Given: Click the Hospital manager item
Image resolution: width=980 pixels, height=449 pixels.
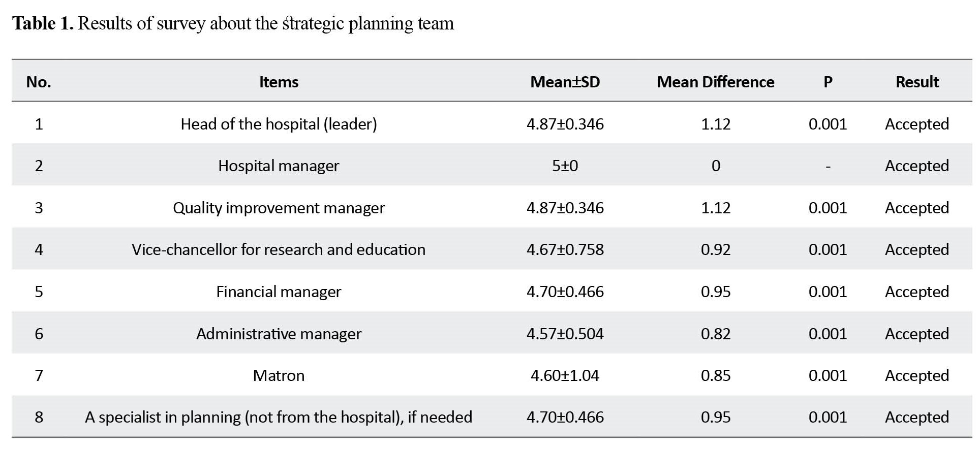Looking at the screenshot, I should tap(279, 166).
